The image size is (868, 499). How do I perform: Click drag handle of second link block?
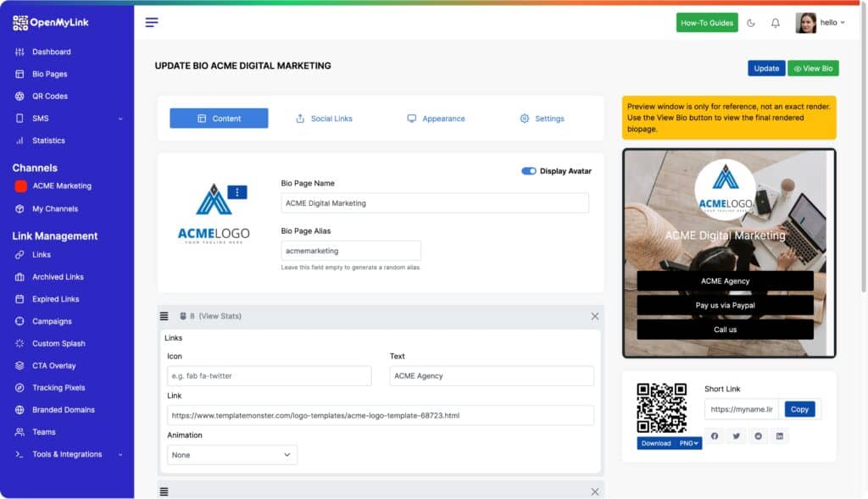[164, 491]
